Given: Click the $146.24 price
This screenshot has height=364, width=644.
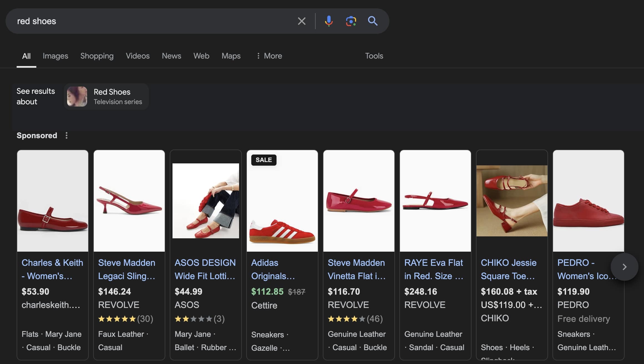Looking at the screenshot, I should click(x=115, y=292).
